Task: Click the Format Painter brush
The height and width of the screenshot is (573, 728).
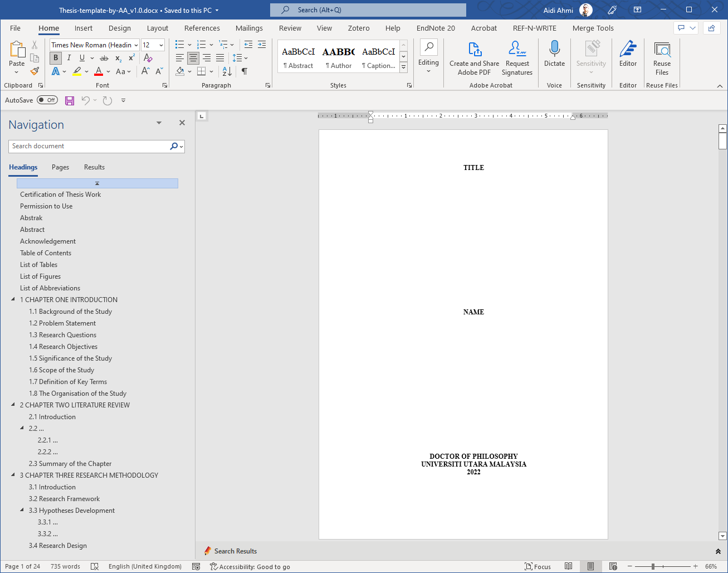Action: [x=35, y=71]
